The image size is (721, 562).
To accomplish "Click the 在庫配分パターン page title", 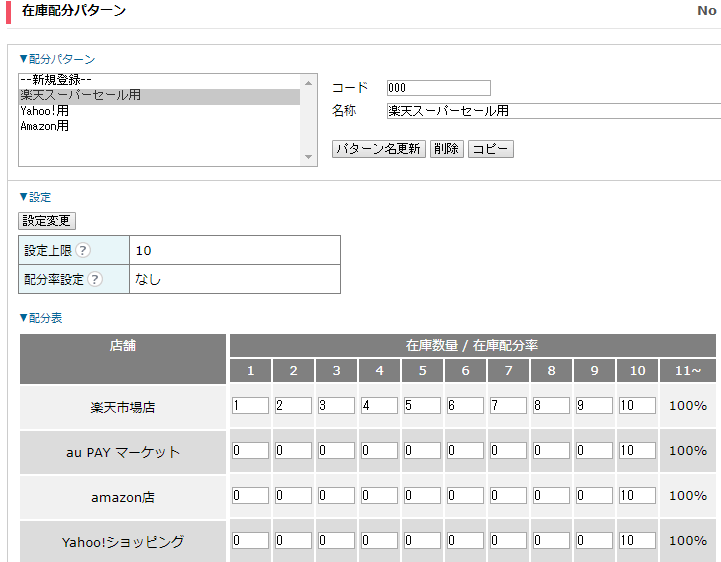I will tap(74, 11).
